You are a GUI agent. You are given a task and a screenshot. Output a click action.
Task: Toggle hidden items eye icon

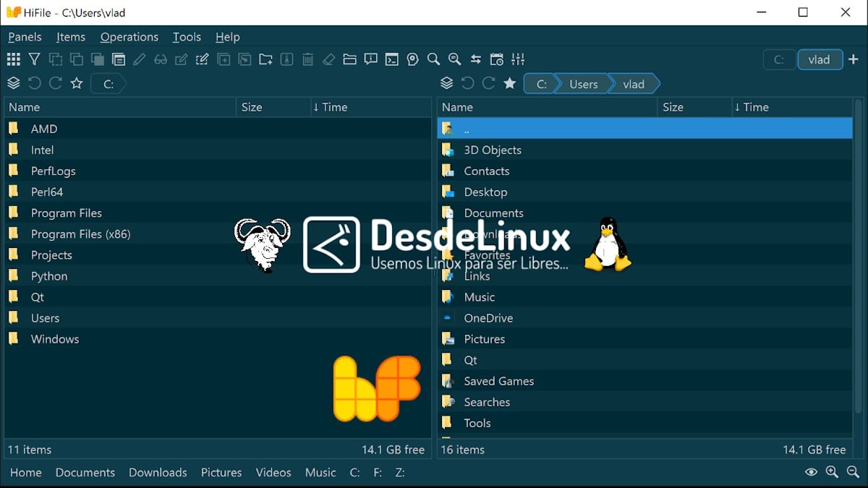pyautogui.click(x=811, y=472)
